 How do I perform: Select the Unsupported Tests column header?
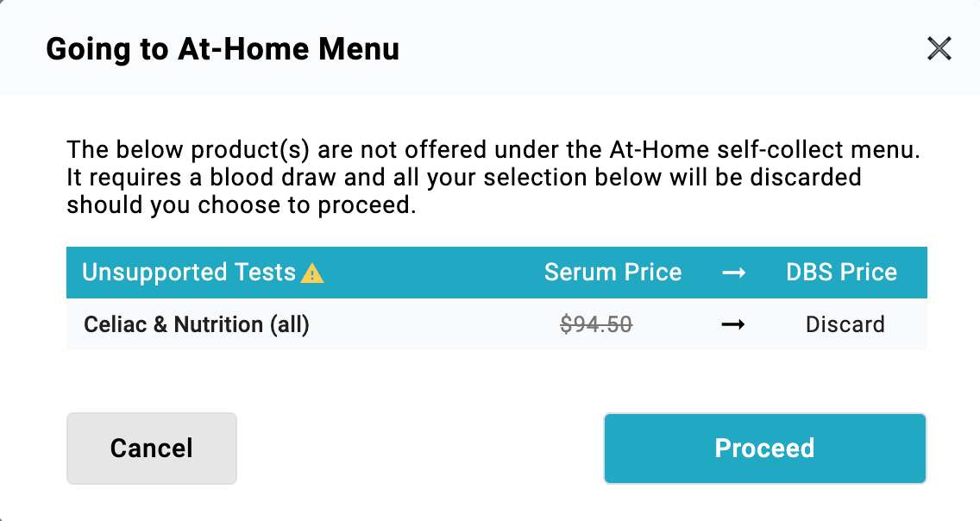coord(189,273)
